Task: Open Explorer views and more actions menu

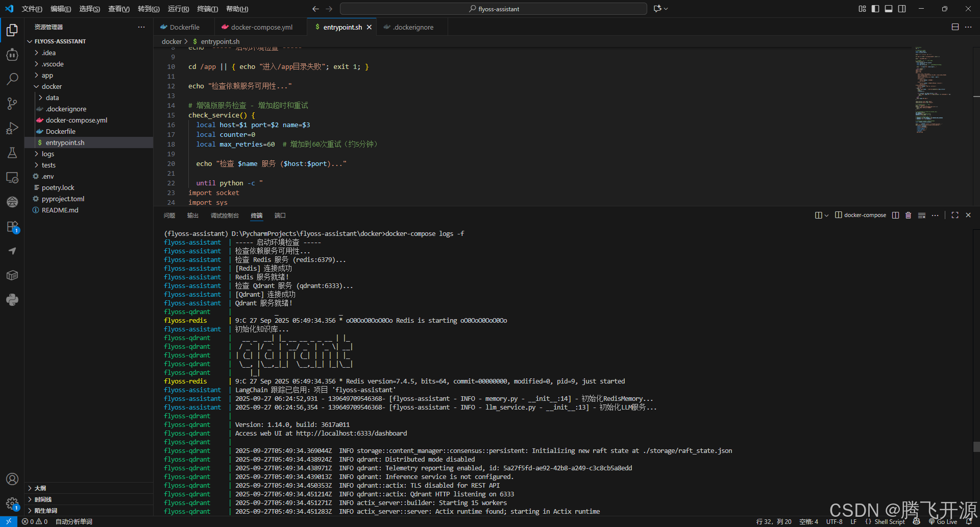Action: pyautogui.click(x=141, y=27)
